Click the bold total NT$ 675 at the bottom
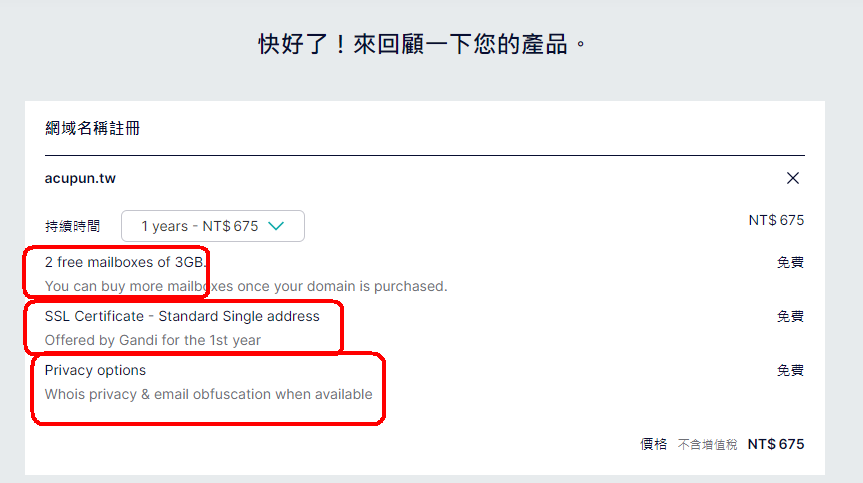Screen dimensions: 863x483 [x=775, y=444]
